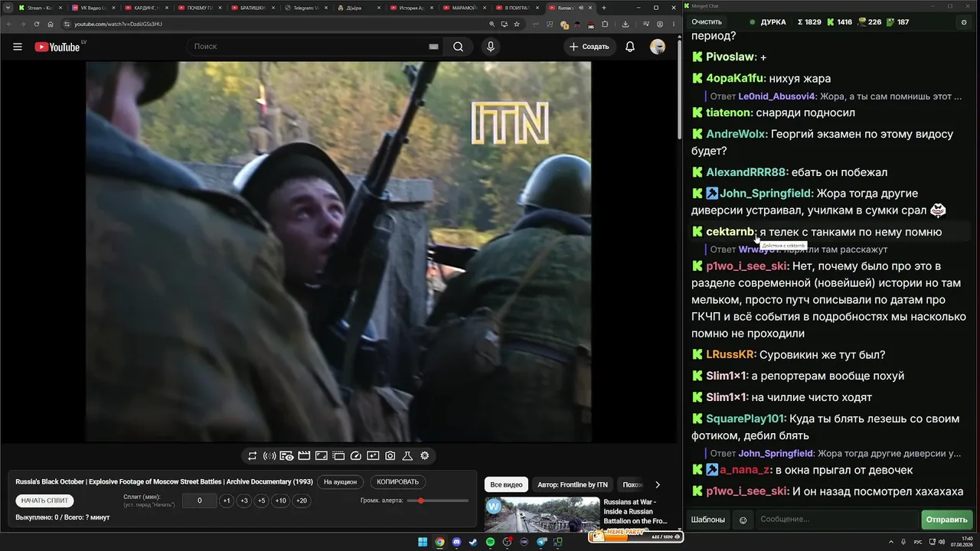
Task: Click username John_Springfield on the Жора message
Action: pyautogui.click(x=766, y=194)
